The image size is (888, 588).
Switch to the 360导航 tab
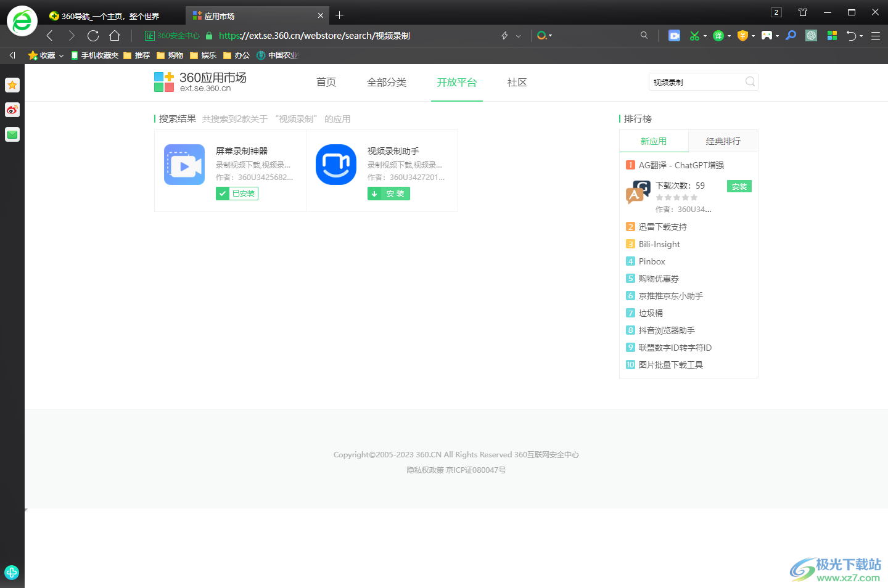click(111, 16)
